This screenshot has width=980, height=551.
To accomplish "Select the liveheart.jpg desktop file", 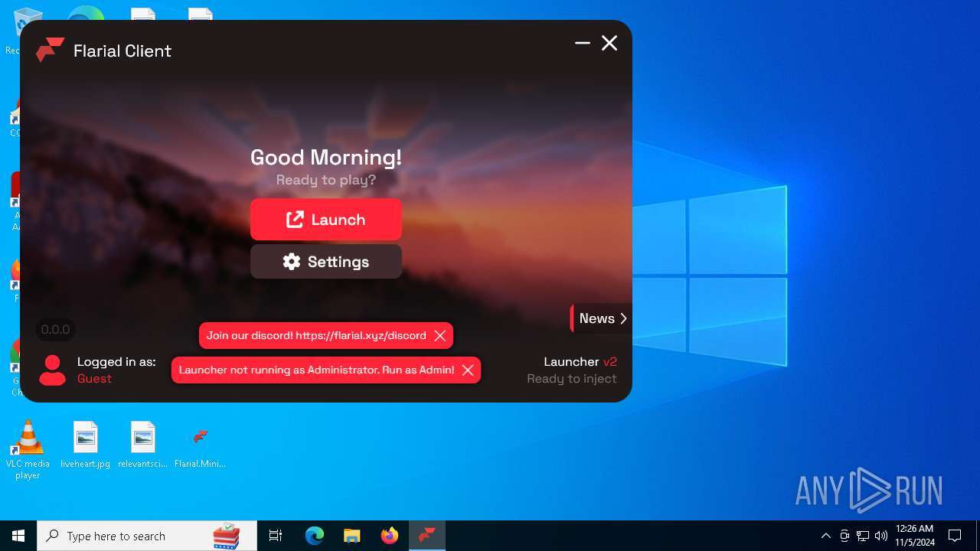I will 86,445.
